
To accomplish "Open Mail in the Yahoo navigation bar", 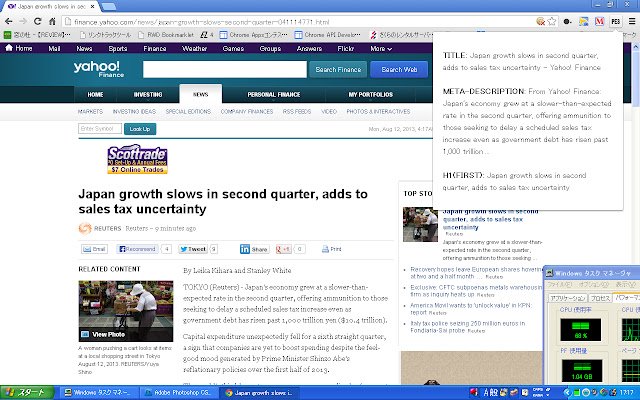I will point(54,48).
